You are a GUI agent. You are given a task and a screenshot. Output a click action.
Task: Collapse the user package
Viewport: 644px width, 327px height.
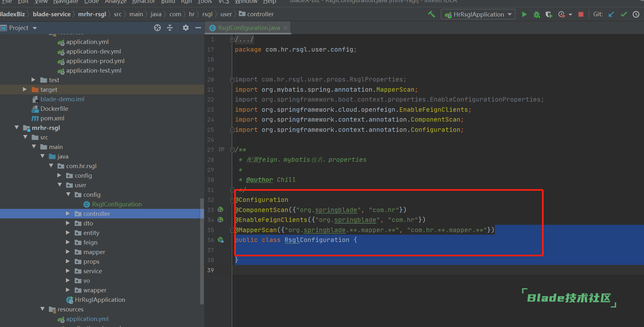point(60,185)
